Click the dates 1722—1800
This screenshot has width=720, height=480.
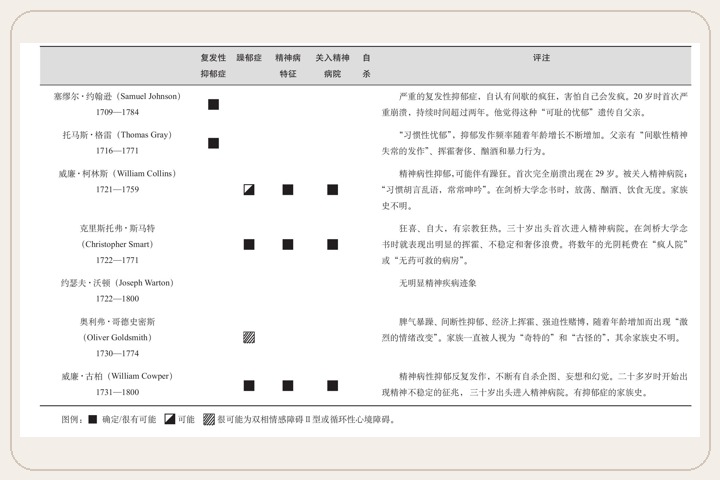pos(118,299)
